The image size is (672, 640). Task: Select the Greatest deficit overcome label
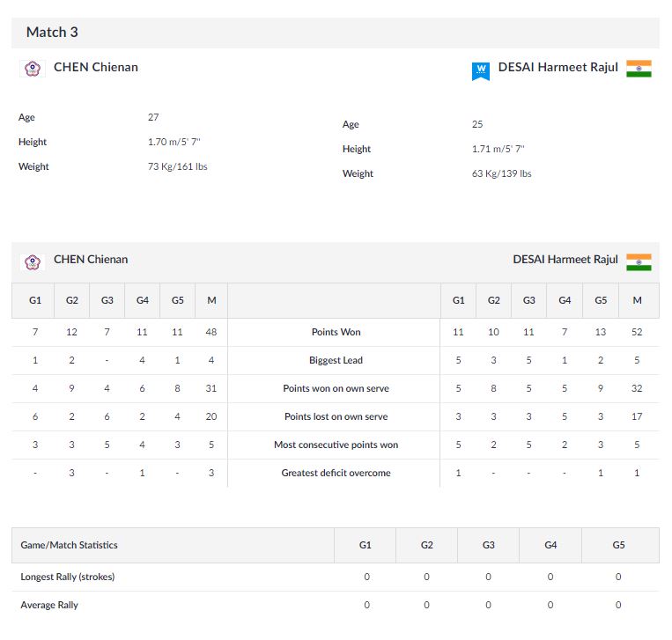click(x=336, y=473)
